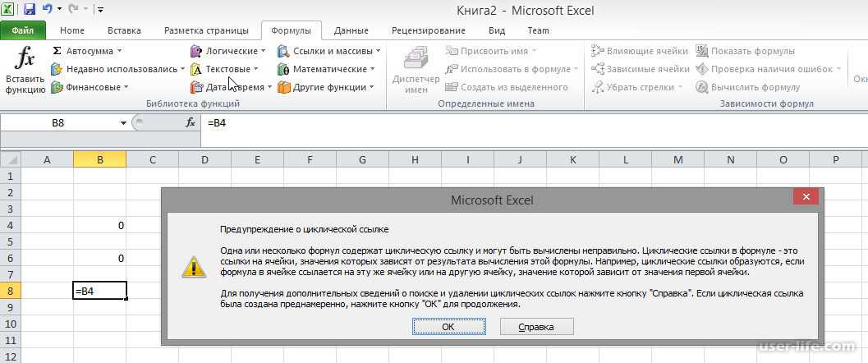Select cell B6 containing 0
Viewport: 868px width, 363px height.
(x=99, y=258)
